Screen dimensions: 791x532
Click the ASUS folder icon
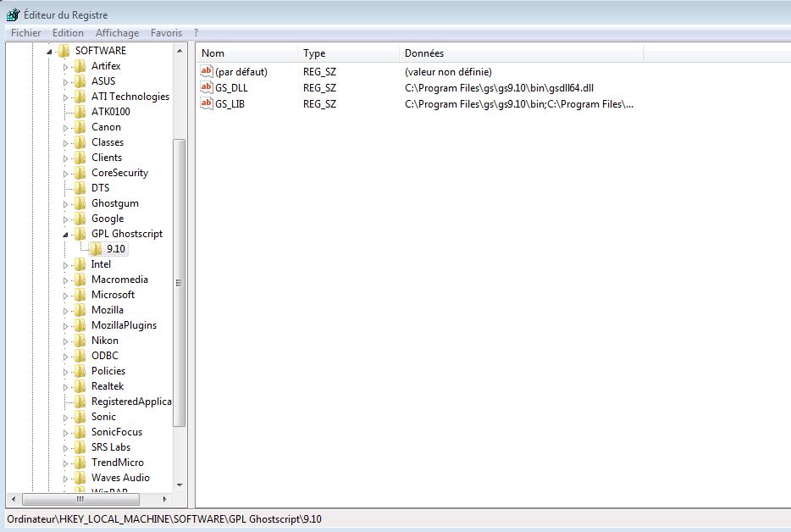[80, 81]
